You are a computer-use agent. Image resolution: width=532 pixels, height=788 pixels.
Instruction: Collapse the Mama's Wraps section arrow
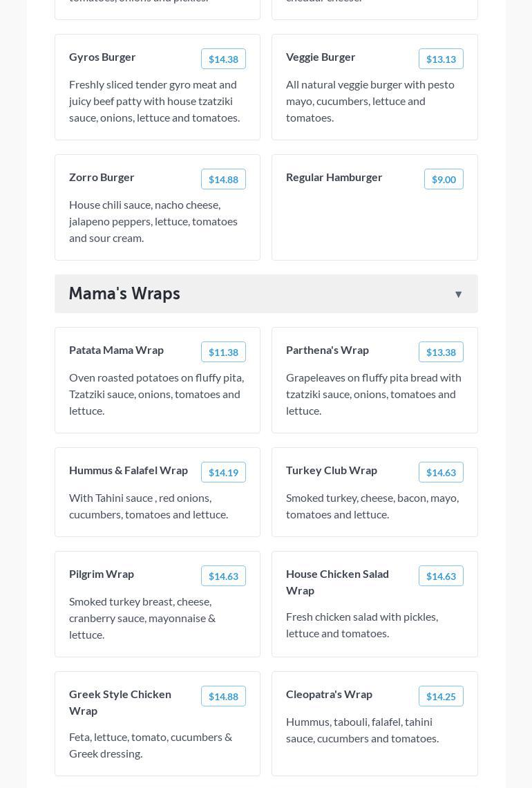[458, 294]
